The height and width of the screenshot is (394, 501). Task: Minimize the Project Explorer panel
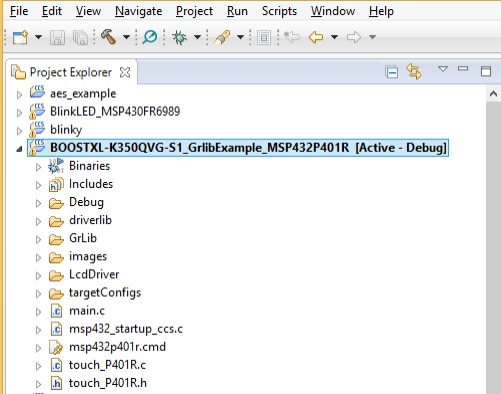point(463,69)
